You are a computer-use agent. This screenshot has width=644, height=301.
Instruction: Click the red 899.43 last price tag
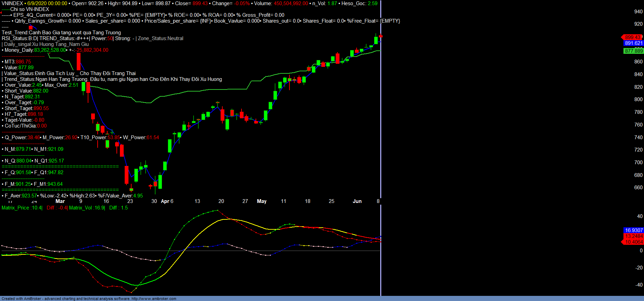(632, 37)
